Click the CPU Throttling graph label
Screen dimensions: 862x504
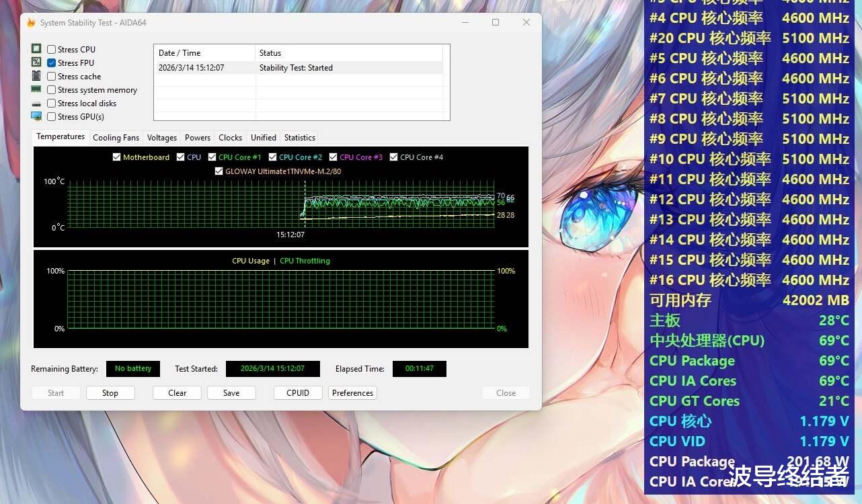(305, 261)
